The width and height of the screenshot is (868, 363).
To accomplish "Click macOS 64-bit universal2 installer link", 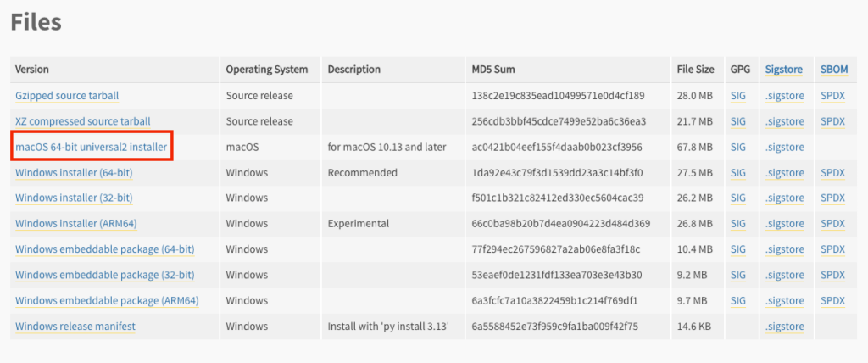I will [91, 148].
